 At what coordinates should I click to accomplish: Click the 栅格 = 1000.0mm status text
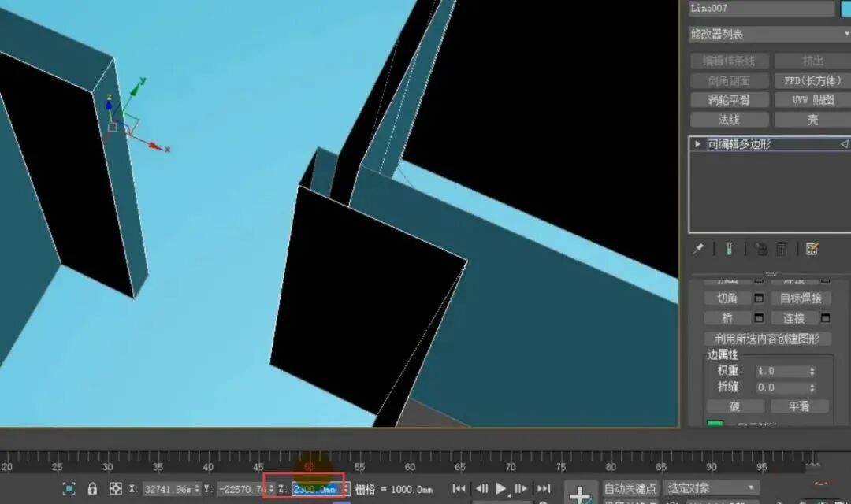click(394, 489)
